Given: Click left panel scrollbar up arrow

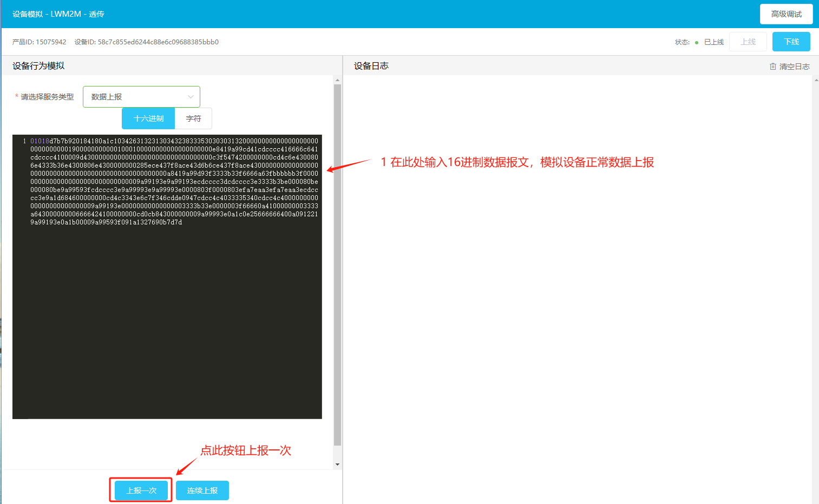Looking at the screenshot, I should pyautogui.click(x=337, y=80).
